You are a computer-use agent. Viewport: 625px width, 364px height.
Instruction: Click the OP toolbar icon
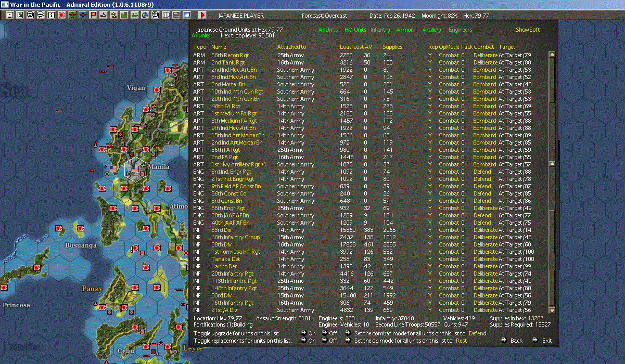pyautogui.click(x=166, y=15)
